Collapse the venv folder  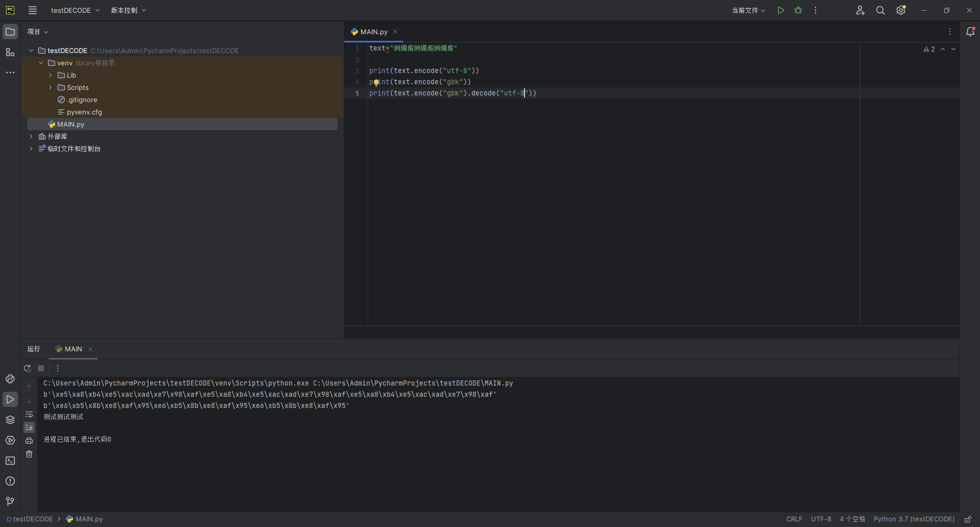coord(41,63)
